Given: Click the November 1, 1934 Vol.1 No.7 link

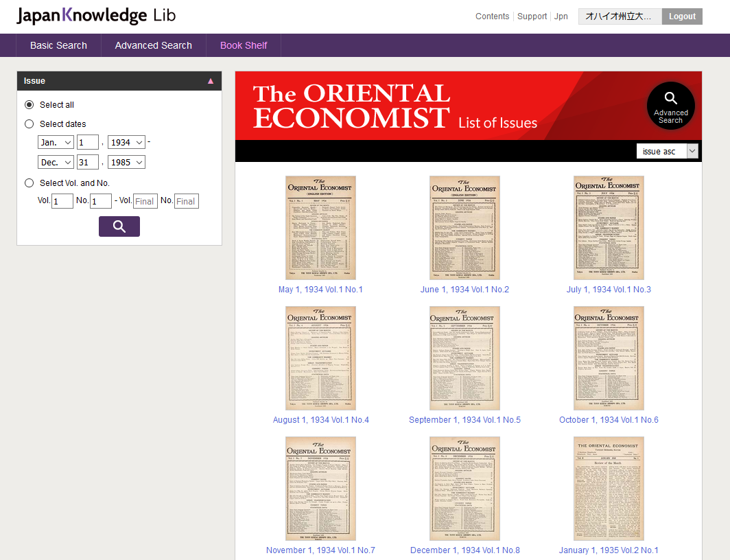Looking at the screenshot, I should tap(320, 550).
